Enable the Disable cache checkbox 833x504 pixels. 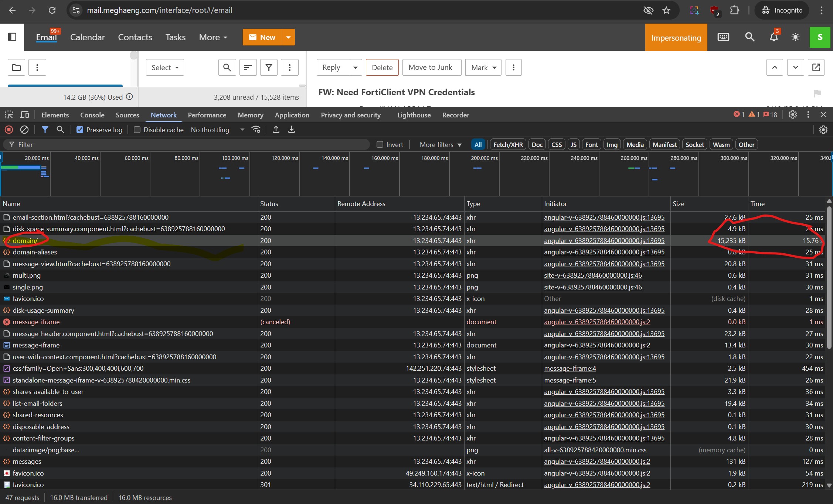137,130
